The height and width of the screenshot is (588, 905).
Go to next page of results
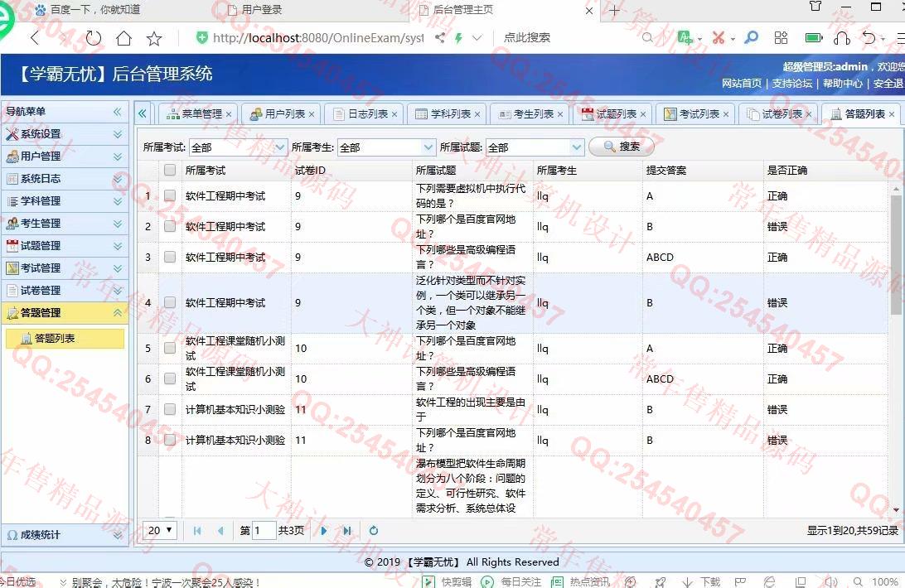coord(324,530)
